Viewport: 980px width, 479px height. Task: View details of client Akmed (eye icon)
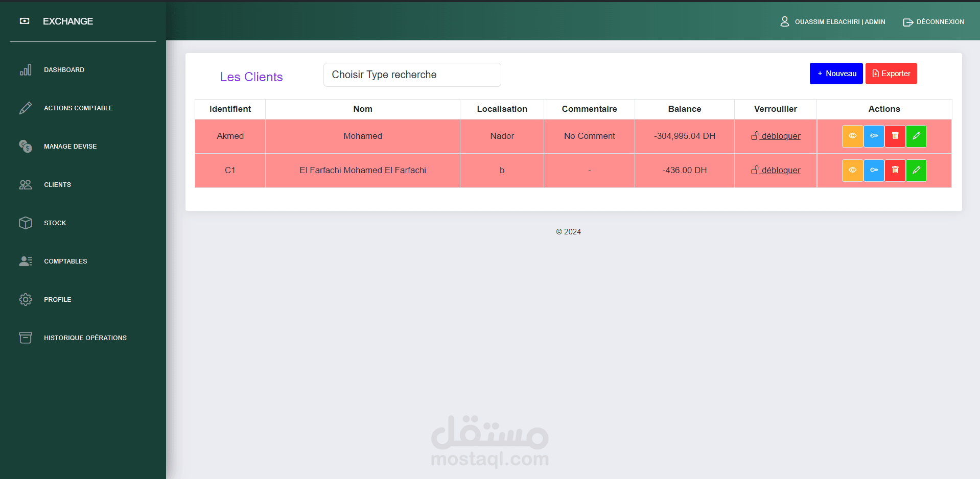coord(852,136)
